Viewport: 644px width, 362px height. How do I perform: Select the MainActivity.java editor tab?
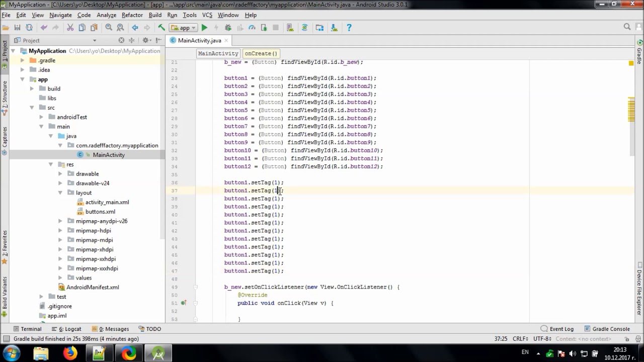pos(199,40)
